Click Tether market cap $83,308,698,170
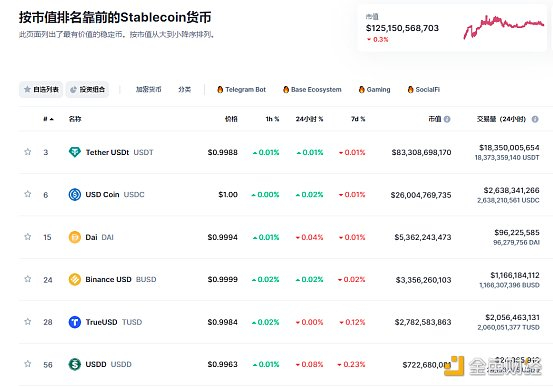This screenshot has width=553, height=387. 421,152
